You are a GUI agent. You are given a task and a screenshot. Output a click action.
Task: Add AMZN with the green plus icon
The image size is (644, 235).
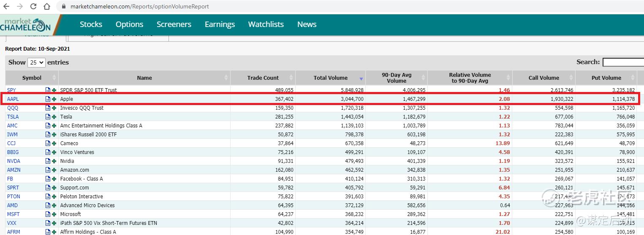point(54,170)
